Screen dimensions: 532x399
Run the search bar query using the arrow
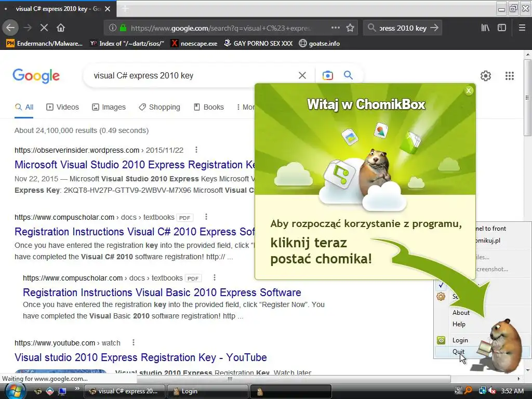point(434,28)
